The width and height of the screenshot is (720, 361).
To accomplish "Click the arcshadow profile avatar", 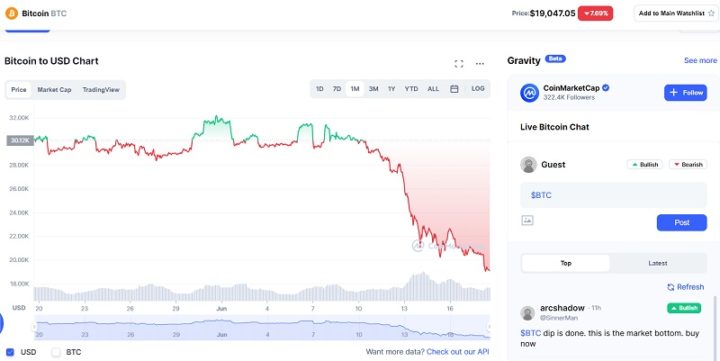I will pos(528,313).
